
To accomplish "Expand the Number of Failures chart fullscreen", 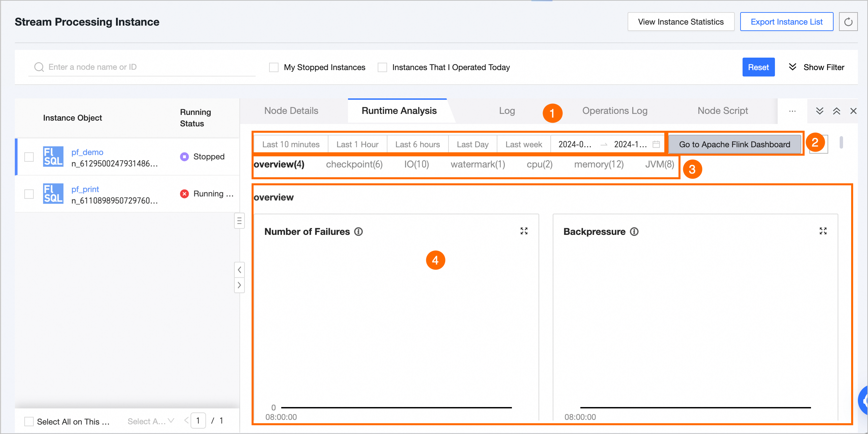I will pos(524,231).
